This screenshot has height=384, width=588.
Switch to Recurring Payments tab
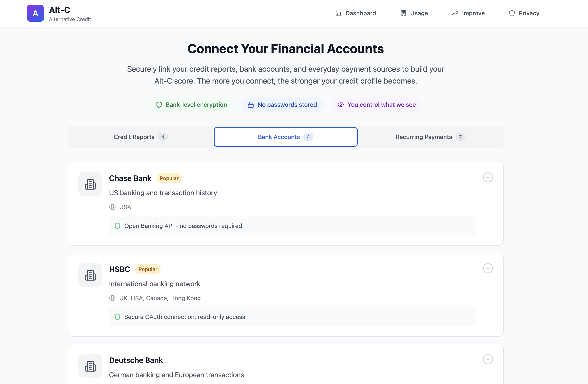pyautogui.click(x=430, y=137)
